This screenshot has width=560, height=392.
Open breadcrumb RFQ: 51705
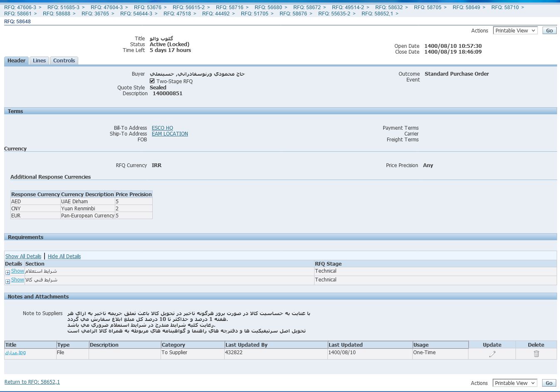(x=255, y=14)
